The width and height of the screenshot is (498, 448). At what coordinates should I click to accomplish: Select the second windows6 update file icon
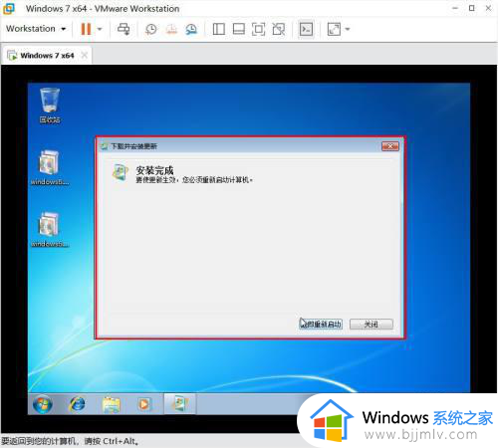[50, 229]
